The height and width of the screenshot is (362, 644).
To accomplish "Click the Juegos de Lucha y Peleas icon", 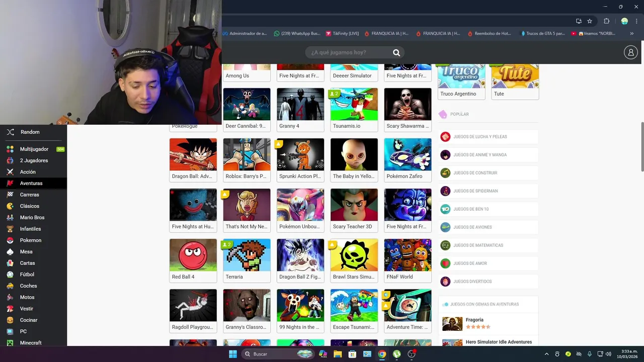I will click(445, 137).
